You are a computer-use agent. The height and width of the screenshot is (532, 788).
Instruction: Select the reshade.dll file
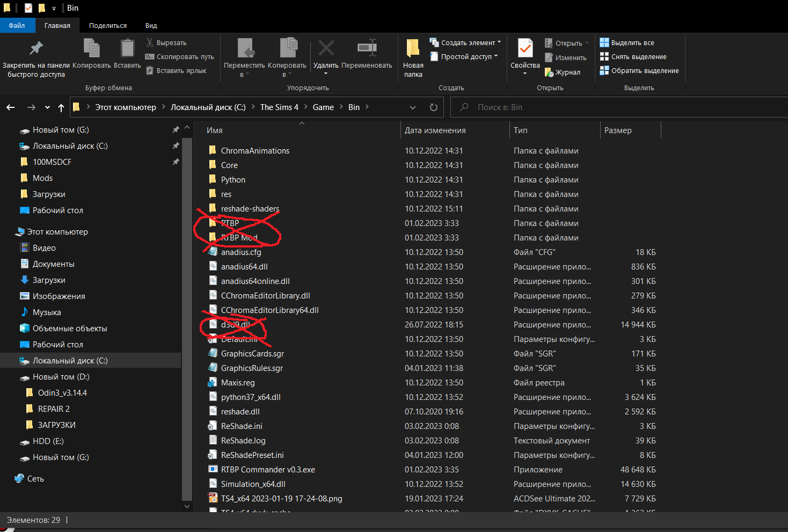pos(240,412)
